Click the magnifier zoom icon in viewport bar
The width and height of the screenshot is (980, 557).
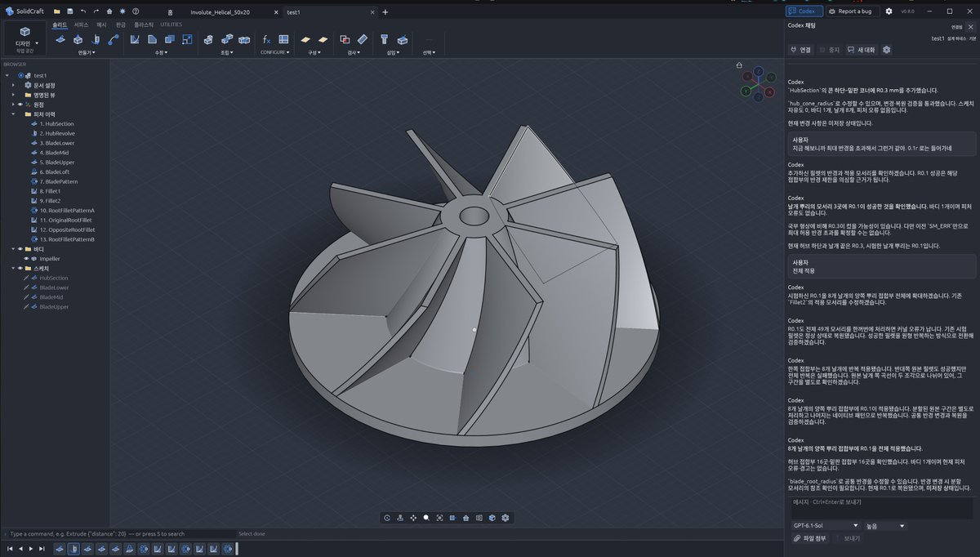426,518
